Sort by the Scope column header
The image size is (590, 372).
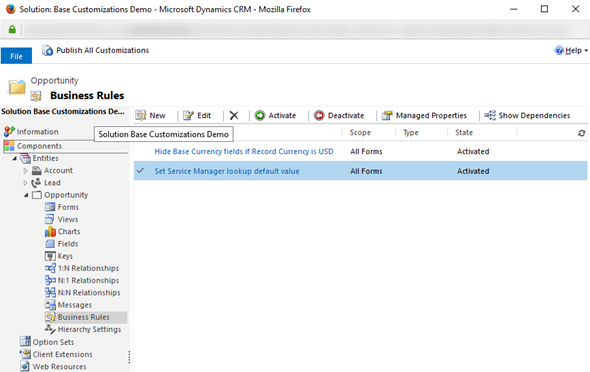pos(360,132)
